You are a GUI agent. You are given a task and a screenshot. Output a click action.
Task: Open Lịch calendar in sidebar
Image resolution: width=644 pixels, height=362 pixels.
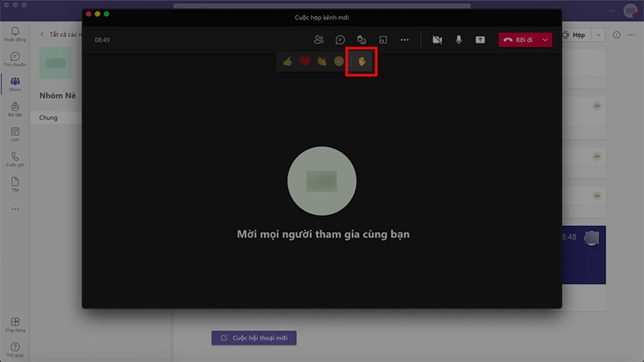coord(15,134)
